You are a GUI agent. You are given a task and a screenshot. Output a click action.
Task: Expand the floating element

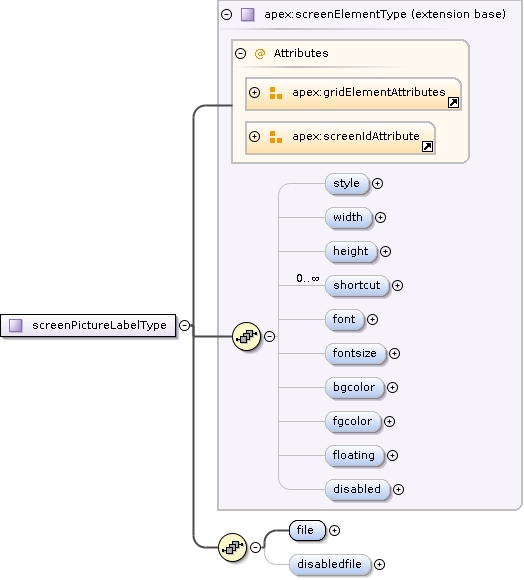392,455
